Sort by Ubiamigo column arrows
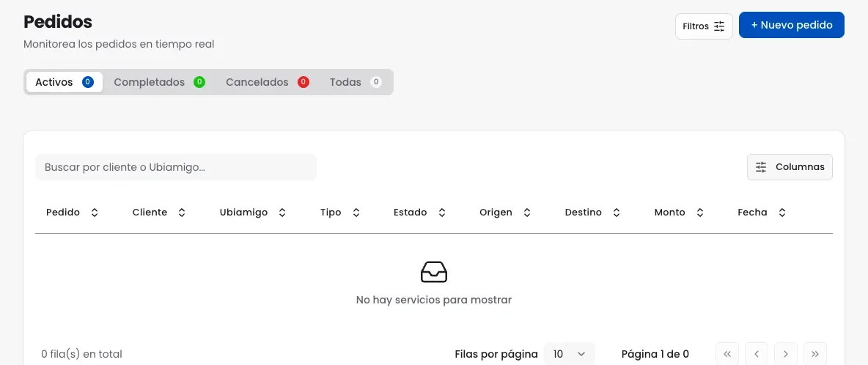Screen dimensions: 868x365 point(282,213)
